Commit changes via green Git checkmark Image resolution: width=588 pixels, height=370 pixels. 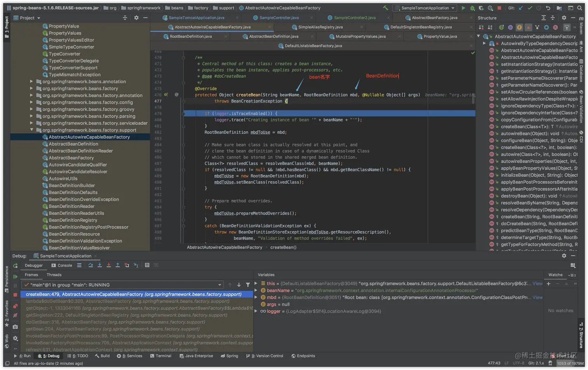[530, 8]
